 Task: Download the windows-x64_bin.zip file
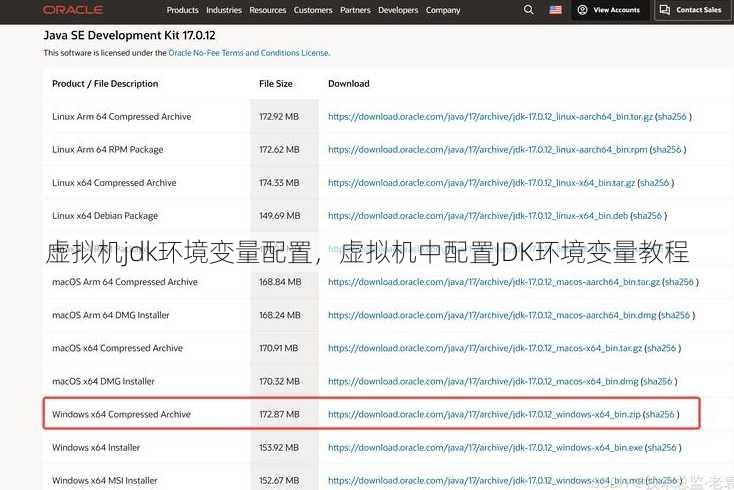[x=484, y=414]
